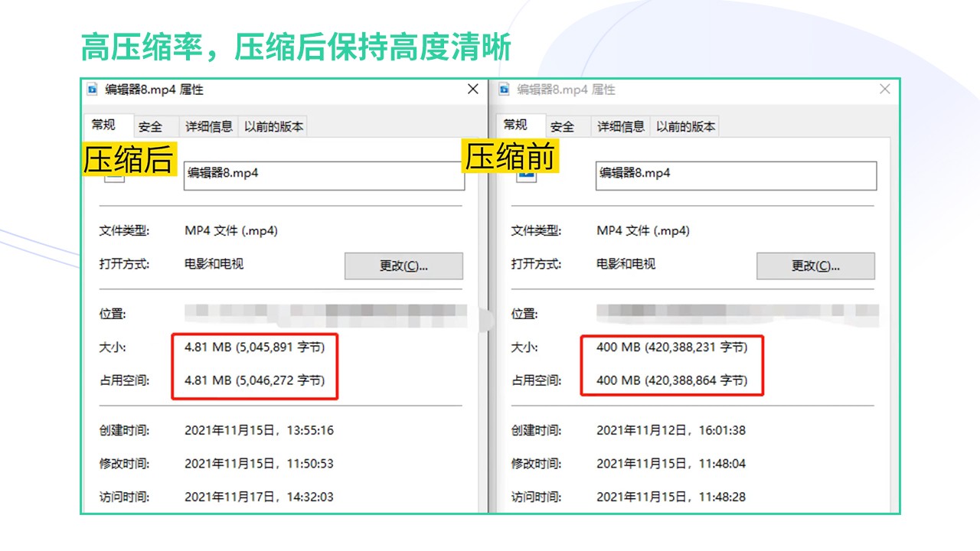Close the right 编辑器8.mp4 properties dialog
Viewport: 980px width, 551px height.
tap(884, 89)
